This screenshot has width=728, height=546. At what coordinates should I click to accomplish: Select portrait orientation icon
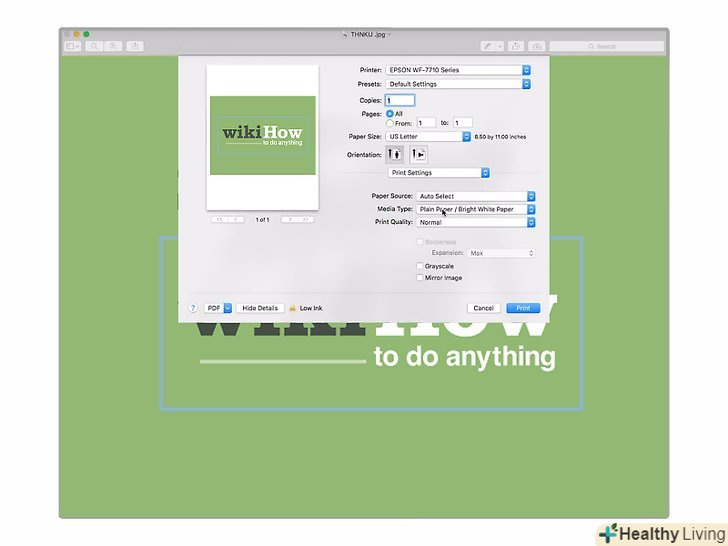pyautogui.click(x=395, y=154)
